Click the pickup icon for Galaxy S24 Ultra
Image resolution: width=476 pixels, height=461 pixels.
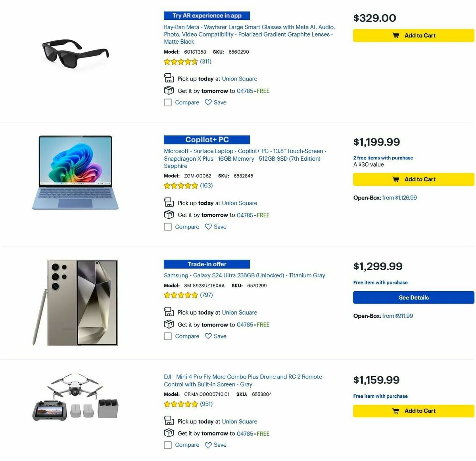[x=169, y=312]
